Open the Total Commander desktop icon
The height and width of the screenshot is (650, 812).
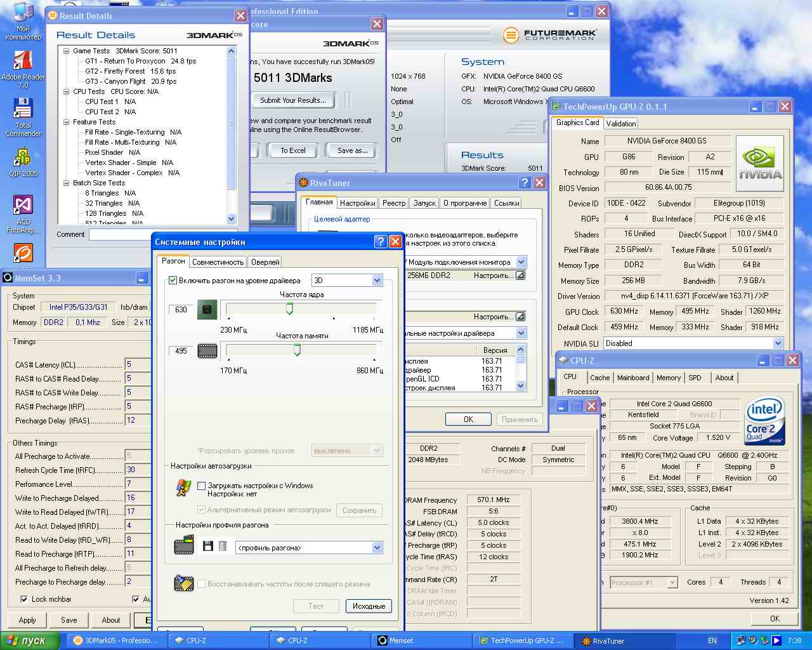(23, 117)
